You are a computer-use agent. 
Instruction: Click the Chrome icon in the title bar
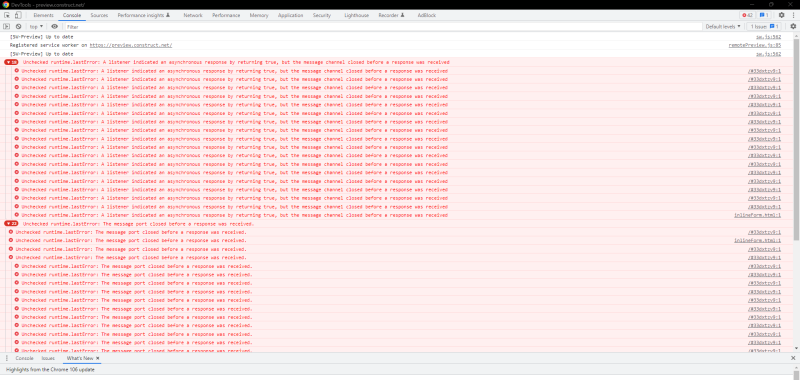(x=6, y=4)
